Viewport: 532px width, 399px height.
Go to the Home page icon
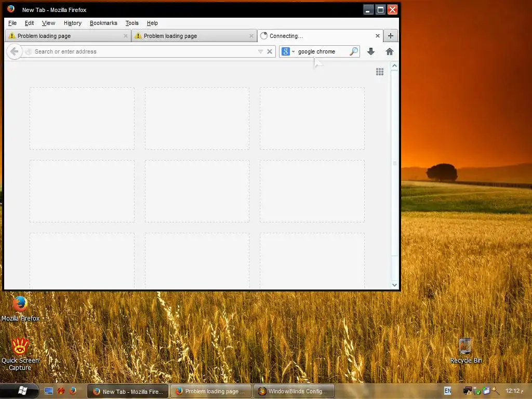(390, 51)
